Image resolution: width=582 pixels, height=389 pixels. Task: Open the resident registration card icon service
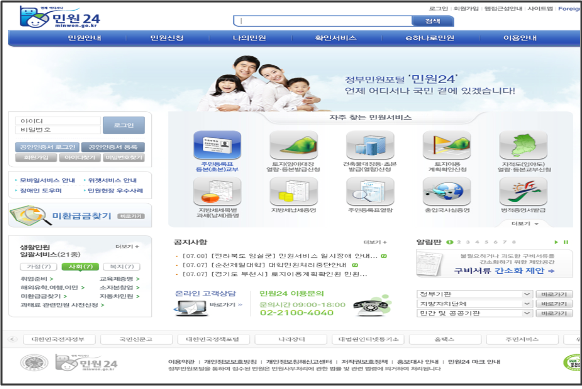217,145
